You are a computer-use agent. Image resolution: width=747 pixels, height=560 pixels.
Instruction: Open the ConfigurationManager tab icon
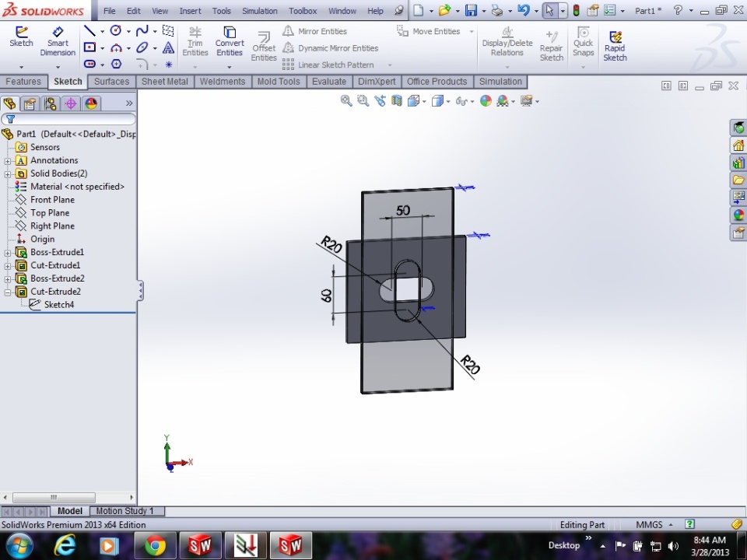[x=50, y=103]
